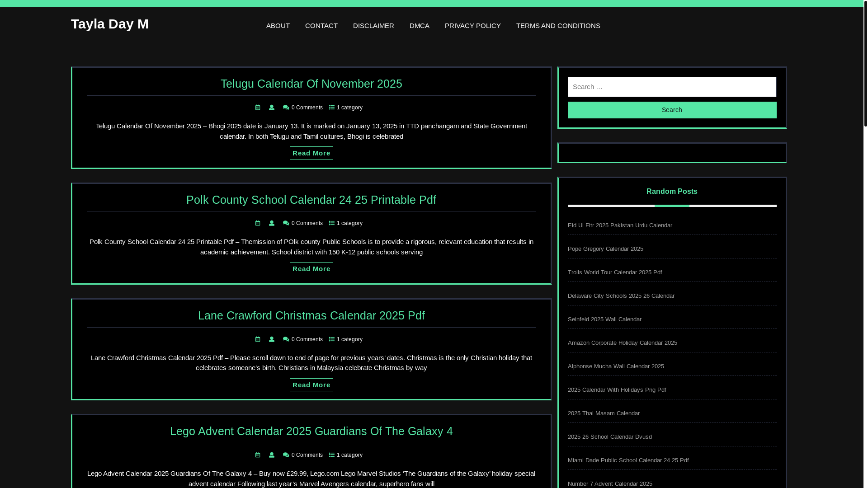The width and height of the screenshot is (868, 488).
Task: Open Trolls World Tour Calendar 2025 Pdf
Action: [615, 272]
